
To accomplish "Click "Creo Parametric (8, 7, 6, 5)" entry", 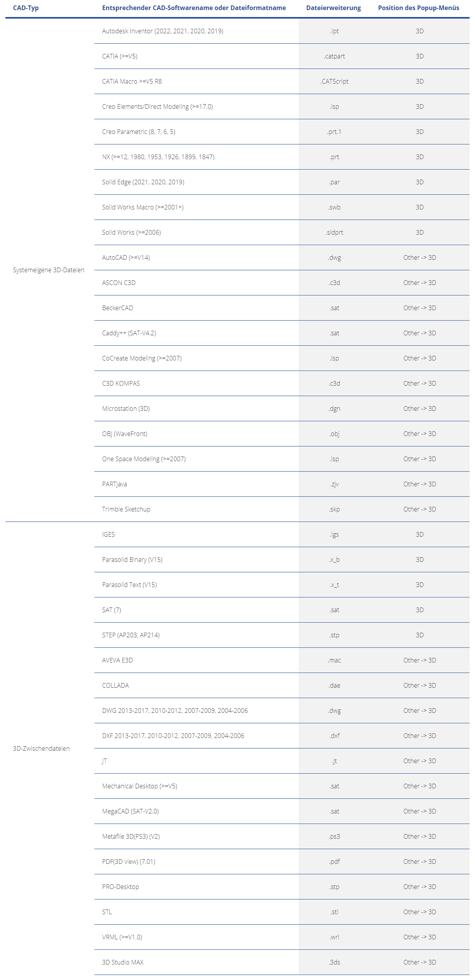I will click(138, 132).
